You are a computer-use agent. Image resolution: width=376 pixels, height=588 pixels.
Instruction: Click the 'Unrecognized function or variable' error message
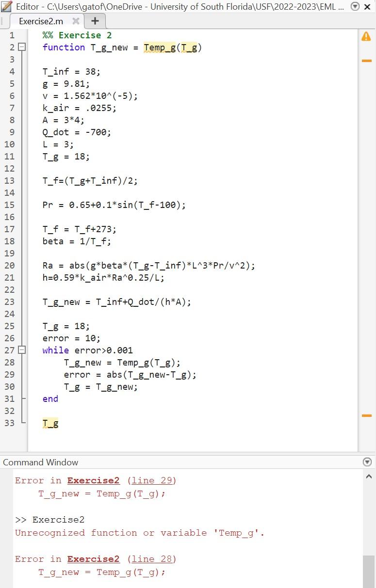point(140,533)
